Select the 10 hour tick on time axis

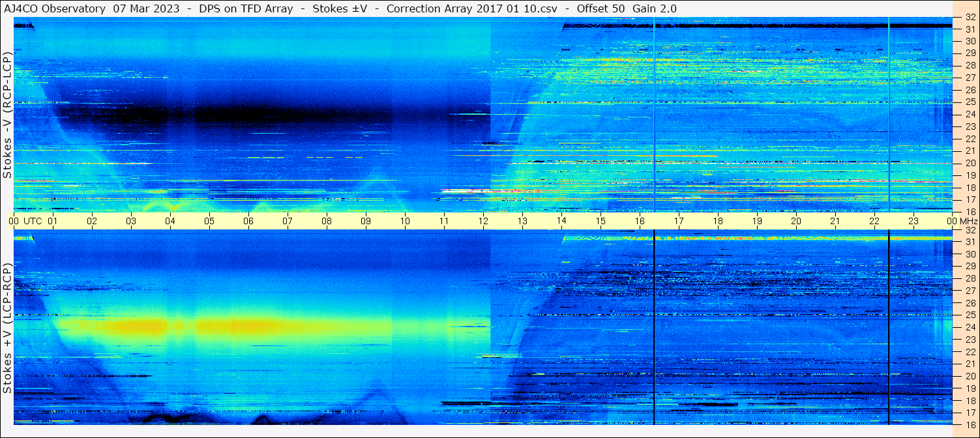(x=405, y=221)
